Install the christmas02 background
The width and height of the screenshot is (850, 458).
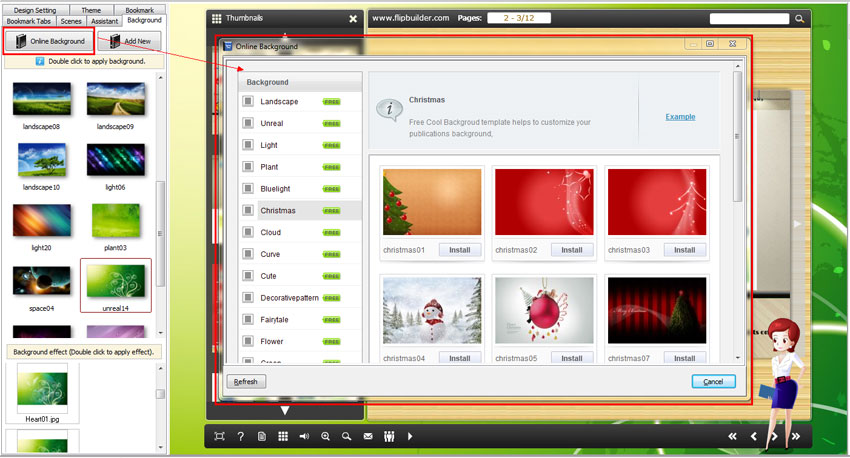(x=572, y=250)
